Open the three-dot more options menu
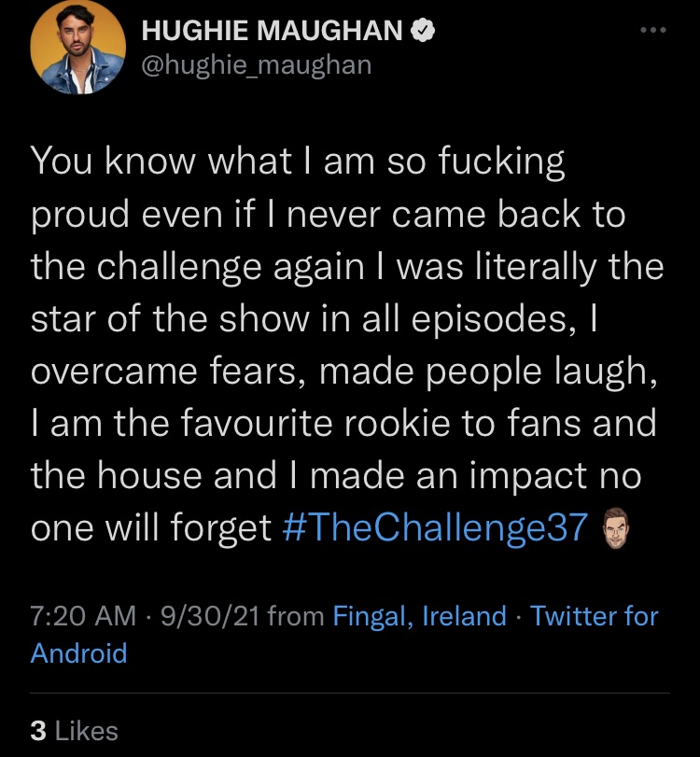Screen dimensions: 700x757 [x=653, y=30]
